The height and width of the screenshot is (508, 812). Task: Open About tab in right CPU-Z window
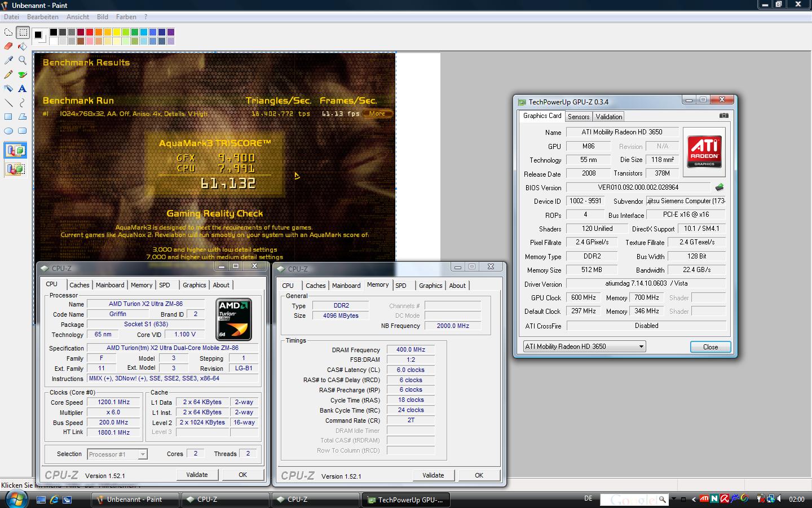pyautogui.click(x=457, y=286)
